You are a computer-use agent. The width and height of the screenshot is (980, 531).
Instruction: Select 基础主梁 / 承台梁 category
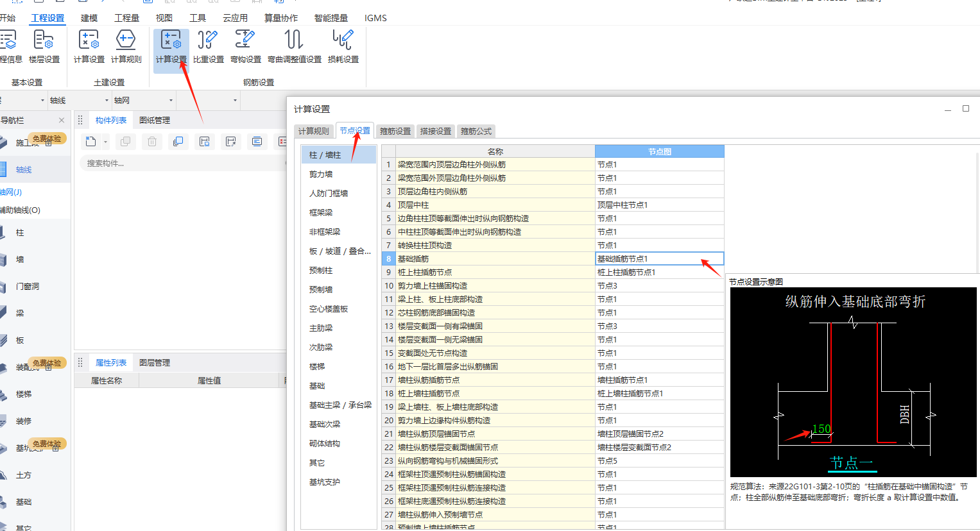pyautogui.click(x=340, y=405)
